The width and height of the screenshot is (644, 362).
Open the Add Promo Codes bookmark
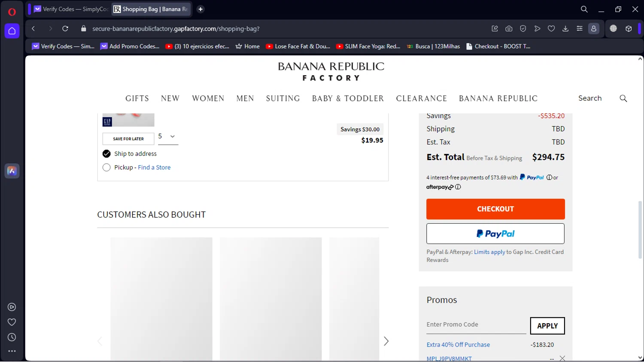130,46
